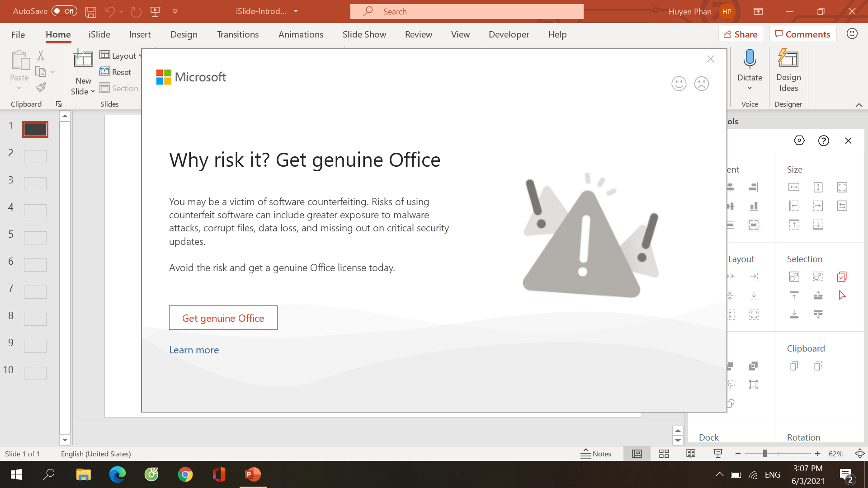The width and height of the screenshot is (868, 488).
Task: Expand the Dictate dropdown arrow
Action: [x=750, y=88]
